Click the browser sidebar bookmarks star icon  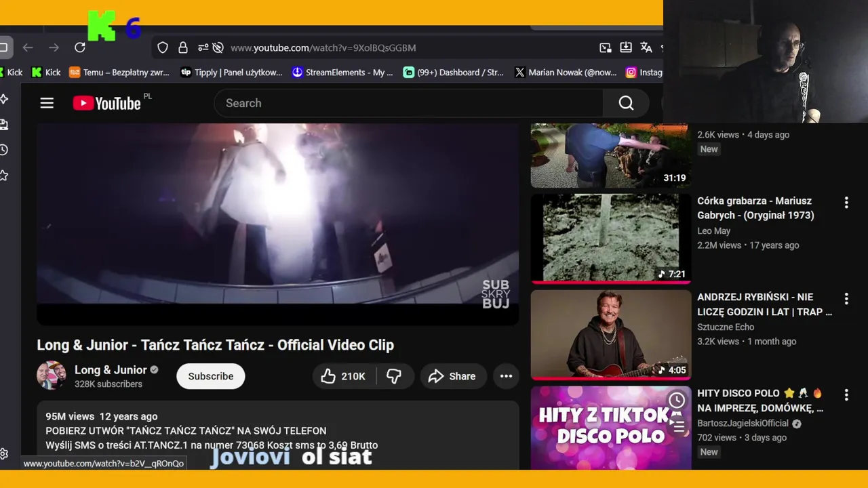point(3,176)
